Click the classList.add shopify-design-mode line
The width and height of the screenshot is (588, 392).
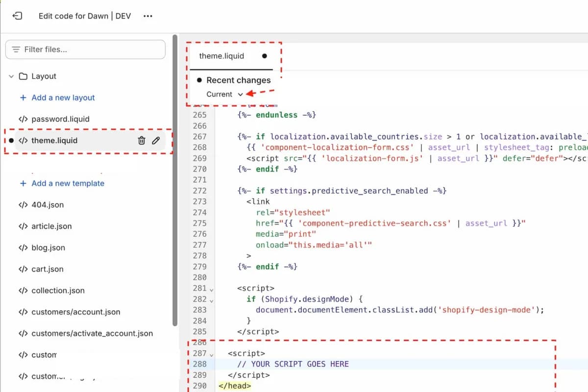pyautogui.click(x=400, y=310)
